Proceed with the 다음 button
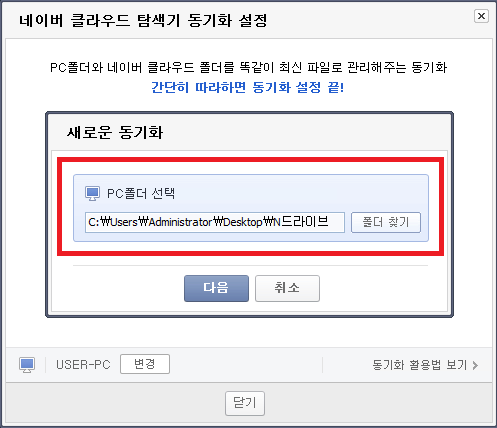 tap(216, 288)
